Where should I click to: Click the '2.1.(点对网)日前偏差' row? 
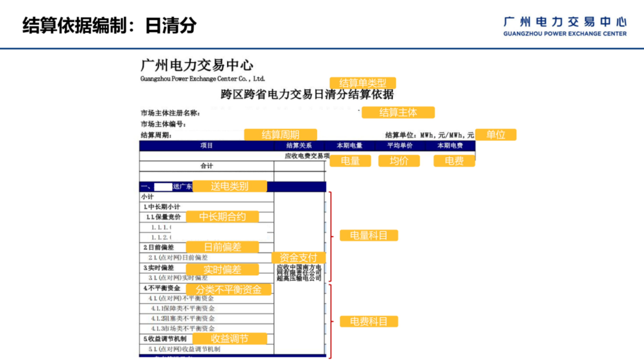[207, 258]
